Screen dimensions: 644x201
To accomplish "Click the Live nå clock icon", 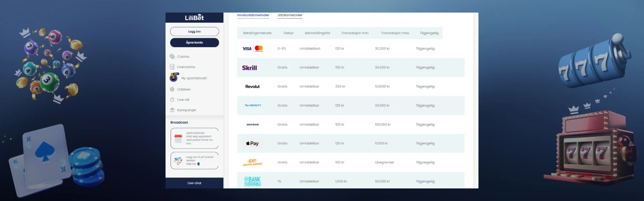I will click(x=172, y=99).
